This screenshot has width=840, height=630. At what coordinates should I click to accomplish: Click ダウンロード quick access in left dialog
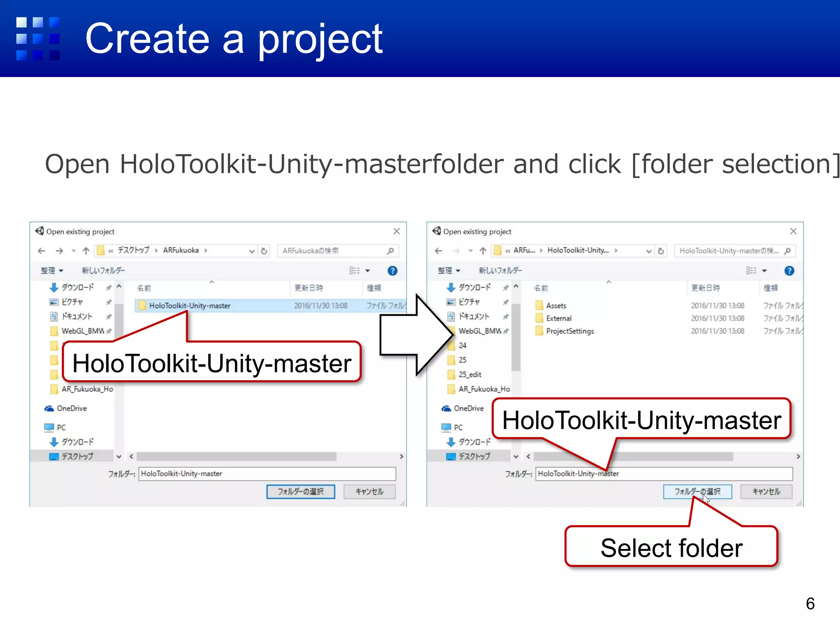77,287
